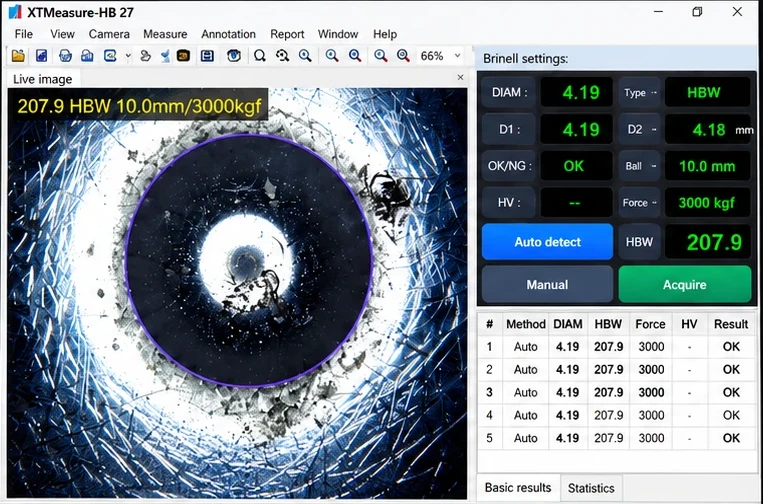Click the green Acquire button
The height and width of the screenshot is (504, 763).
pyautogui.click(x=685, y=285)
